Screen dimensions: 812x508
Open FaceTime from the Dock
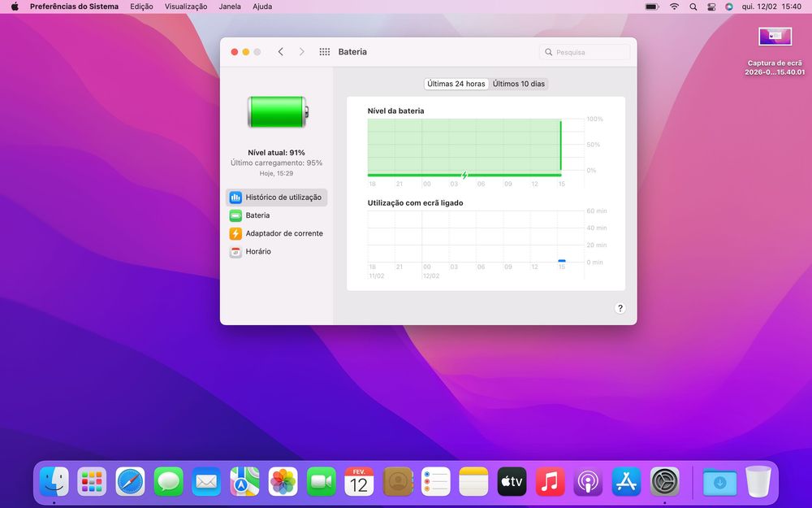point(321,482)
